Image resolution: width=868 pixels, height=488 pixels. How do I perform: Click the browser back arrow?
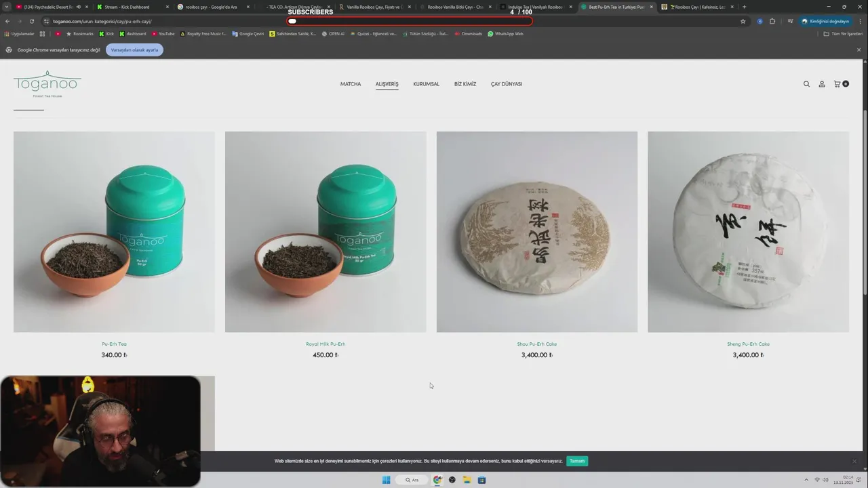7,21
